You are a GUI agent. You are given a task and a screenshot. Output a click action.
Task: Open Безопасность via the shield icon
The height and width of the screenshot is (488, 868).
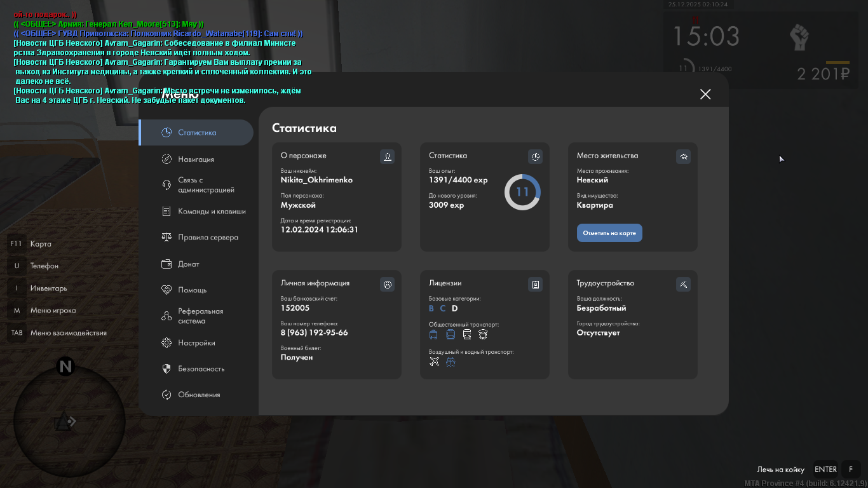(x=166, y=369)
